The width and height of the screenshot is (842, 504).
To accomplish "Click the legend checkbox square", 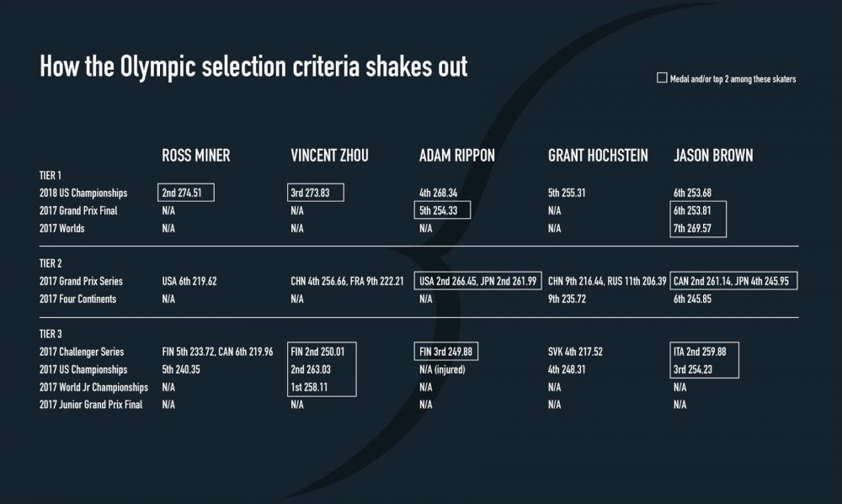I will tap(661, 78).
